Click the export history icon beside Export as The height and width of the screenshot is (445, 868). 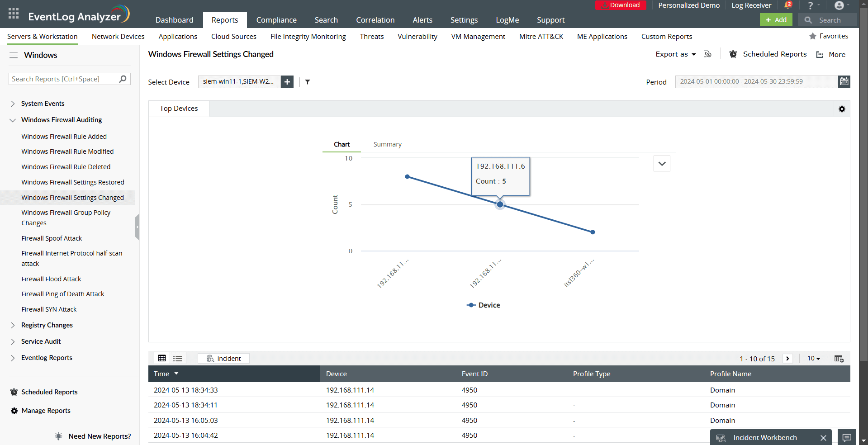click(x=707, y=54)
